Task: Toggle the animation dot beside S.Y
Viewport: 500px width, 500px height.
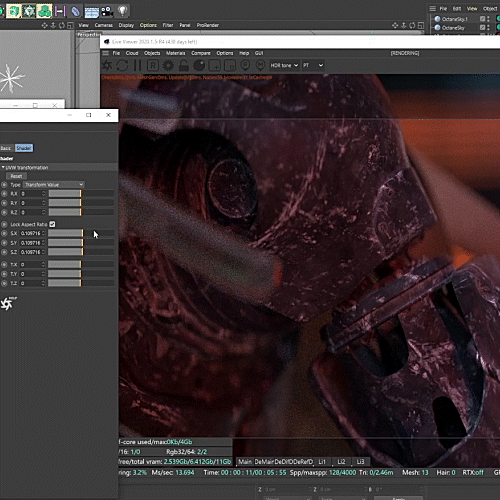Action: [x=4, y=243]
